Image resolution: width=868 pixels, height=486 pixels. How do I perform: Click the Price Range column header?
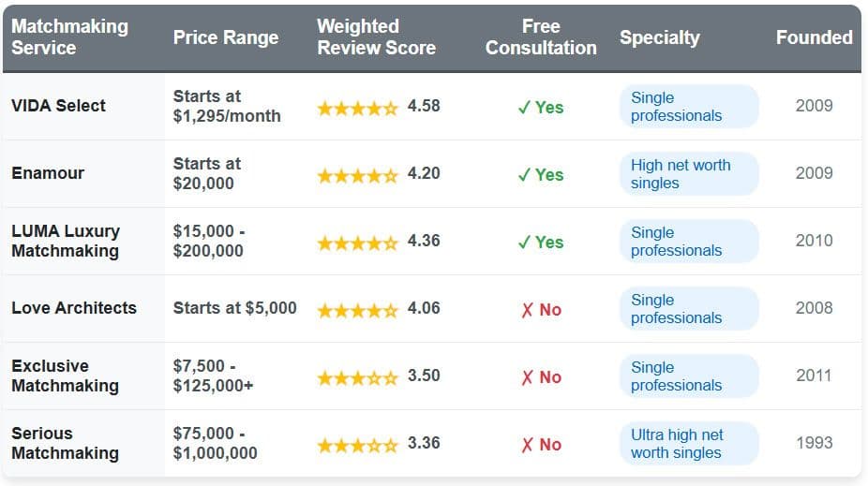[226, 38]
